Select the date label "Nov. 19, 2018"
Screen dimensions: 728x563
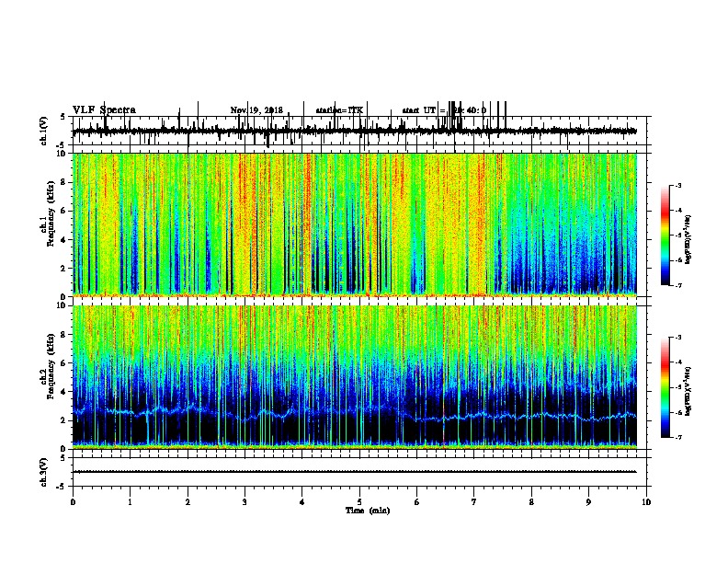tap(256, 110)
